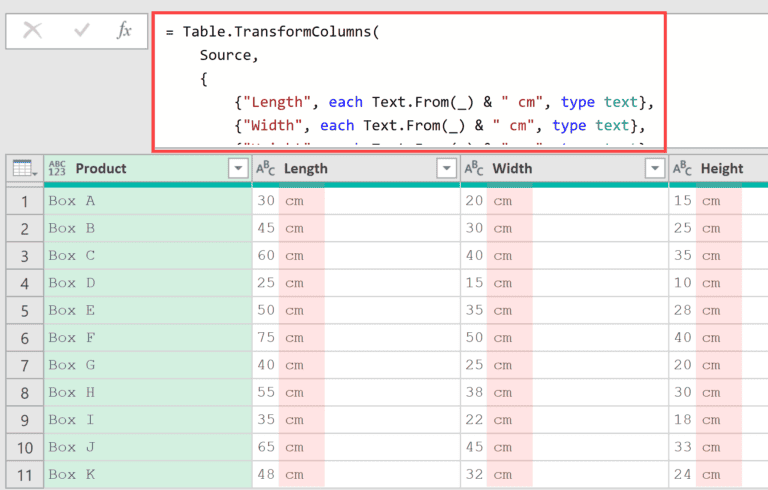
Task: Select the Product column header
Action: (147, 169)
